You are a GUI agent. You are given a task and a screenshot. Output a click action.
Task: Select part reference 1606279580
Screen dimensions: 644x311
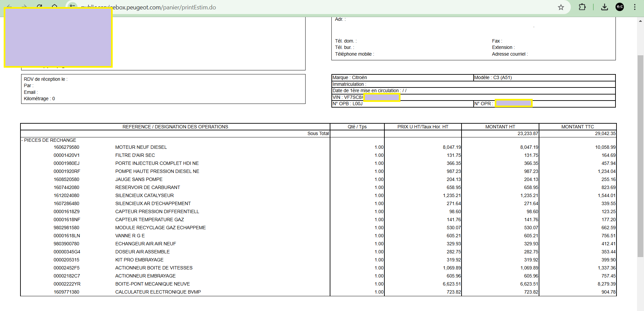coord(66,147)
